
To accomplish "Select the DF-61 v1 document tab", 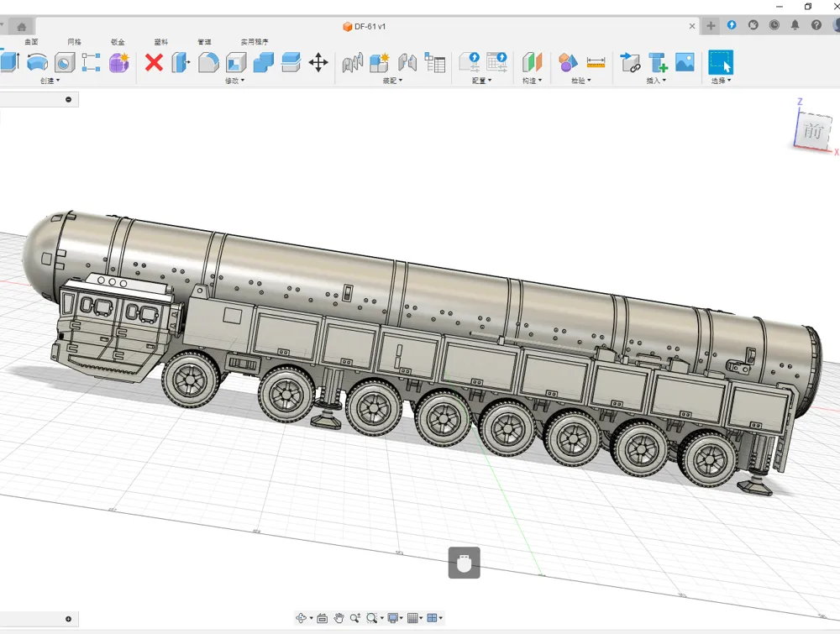I will coord(365,26).
